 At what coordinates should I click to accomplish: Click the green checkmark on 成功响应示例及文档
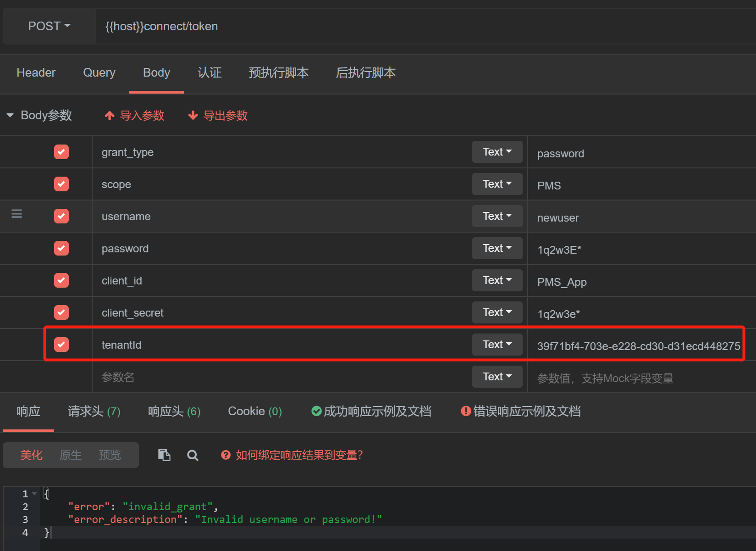pos(316,411)
